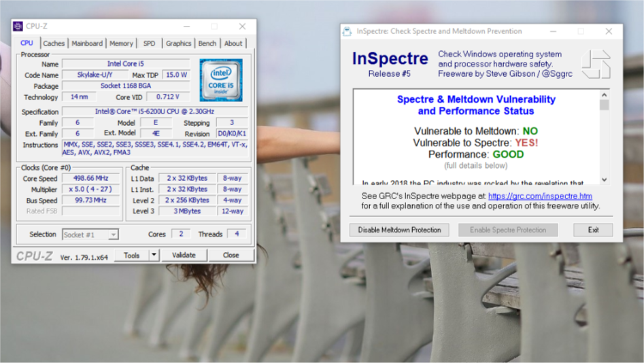Screen dimensions: 644x363
Task: Minimize the InSpectre window
Action: (554, 32)
